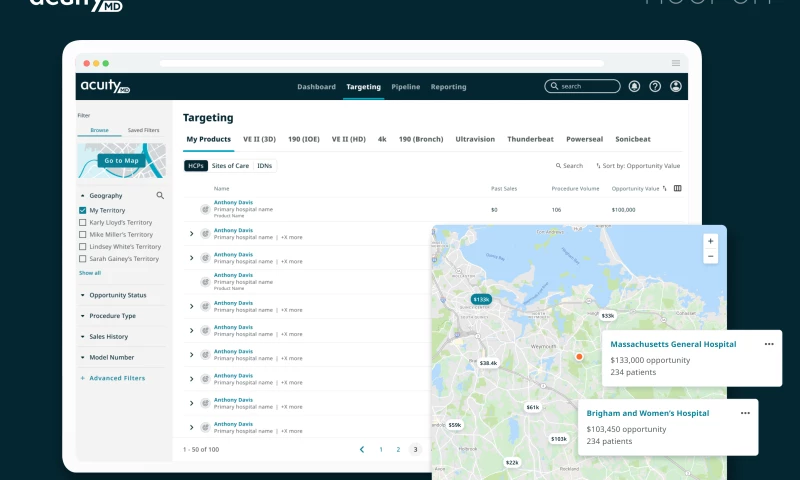The width and height of the screenshot is (800, 480).
Task: Open the Dashboard nav item
Action: point(316,87)
